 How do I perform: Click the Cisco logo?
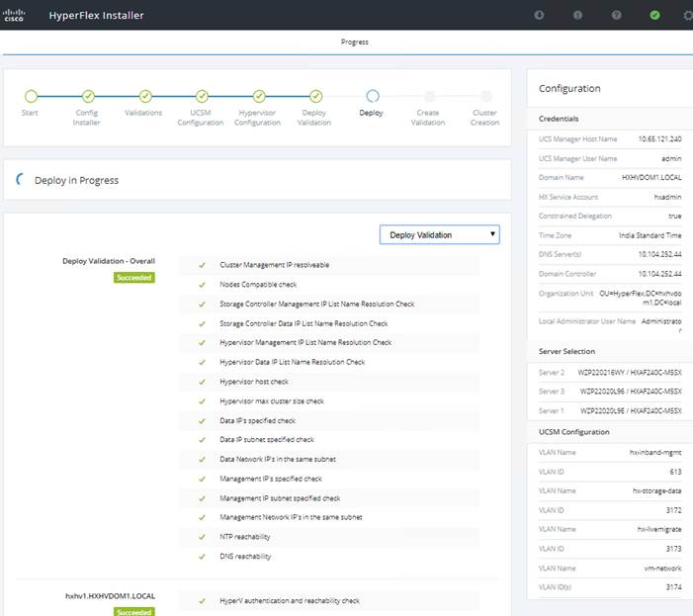tap(15, 15)
